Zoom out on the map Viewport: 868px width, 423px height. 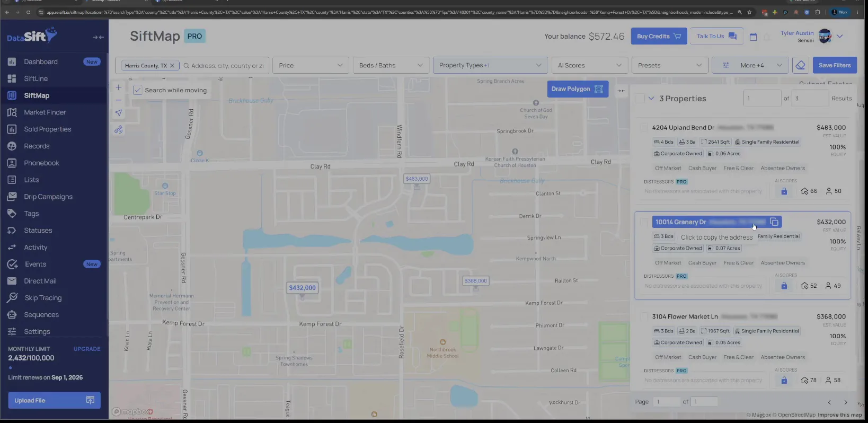[118, 100]
